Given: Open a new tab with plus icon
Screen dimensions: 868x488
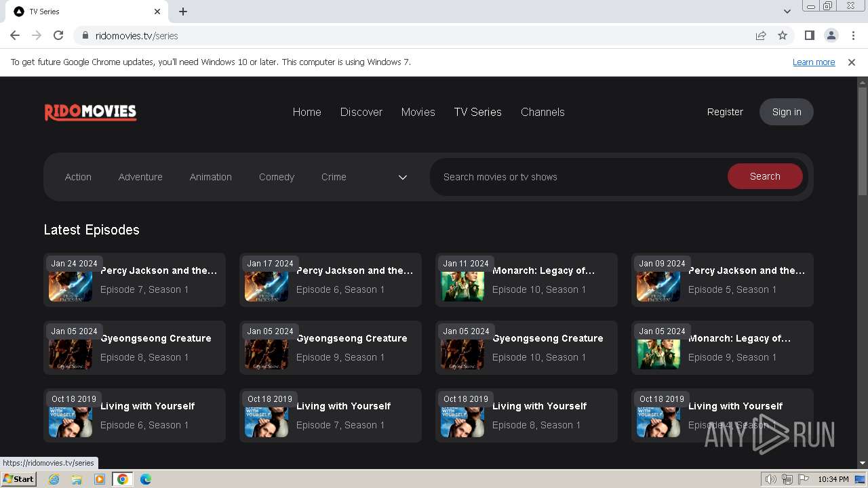Looking at the screenshot, I should click(x=183, y=12).
